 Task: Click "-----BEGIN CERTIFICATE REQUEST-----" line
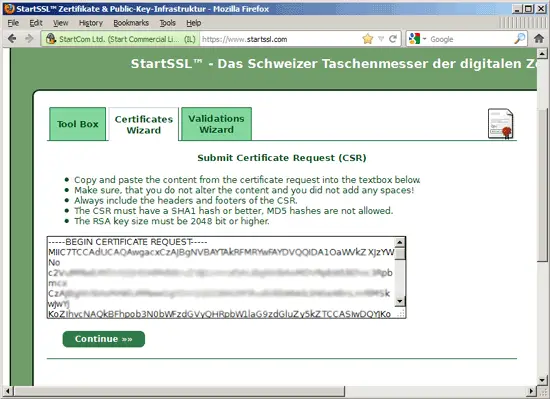[x=128, y=242]
